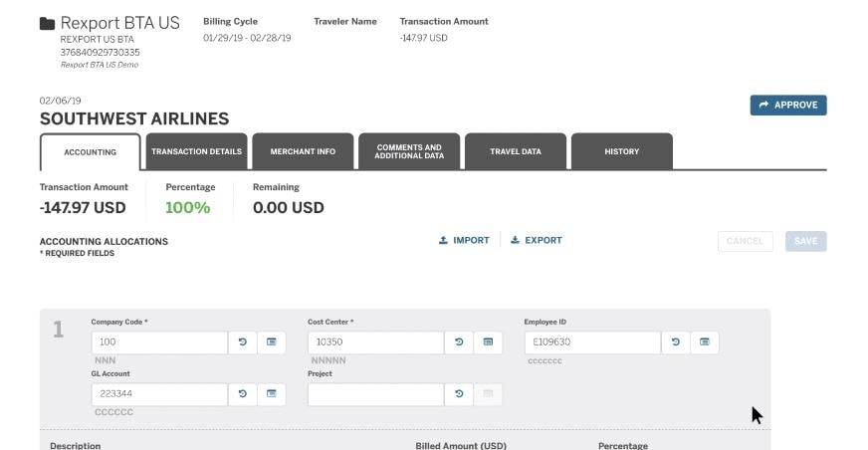Click the Import link
The image size is (868, 450).
tap(464, 240)
